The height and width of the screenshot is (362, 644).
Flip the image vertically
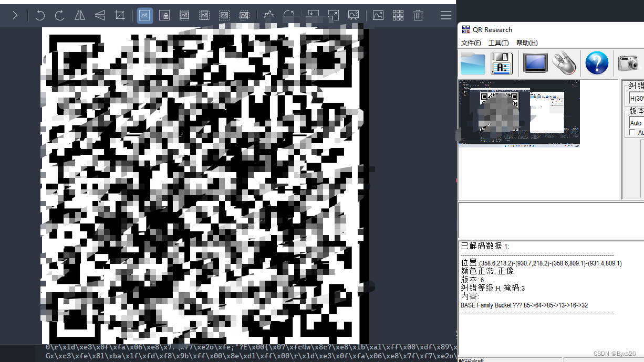[x=100, y=16]
